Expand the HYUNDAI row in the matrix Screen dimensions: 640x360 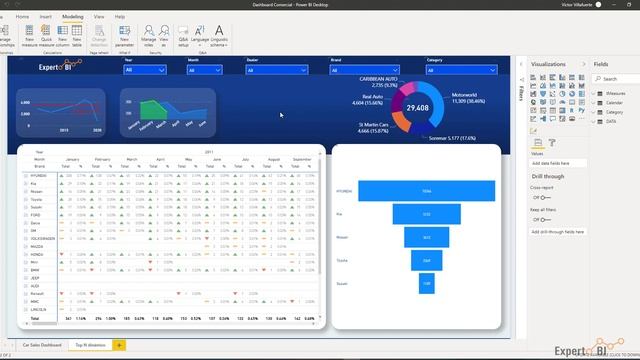[x=26, y=176]
